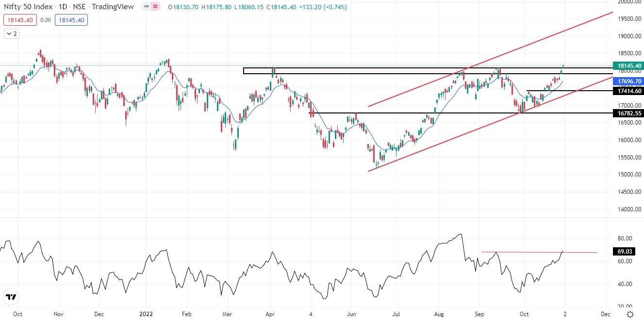Select the RSI value label 69.03
Viewport: 644px width, 320px height.
click(625, 252)
